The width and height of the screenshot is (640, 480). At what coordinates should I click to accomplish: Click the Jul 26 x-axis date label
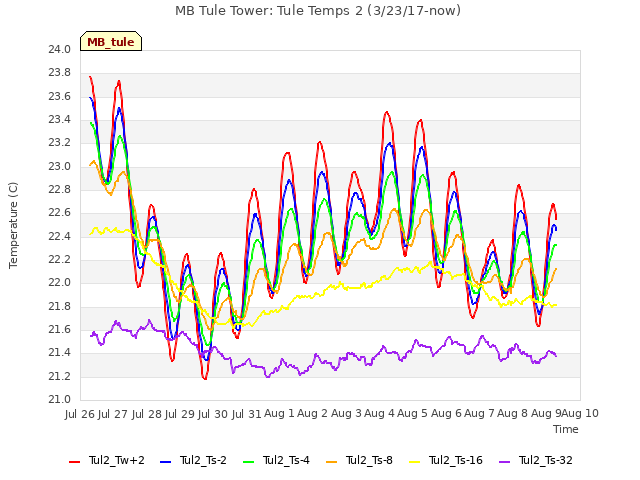tap(80, 414)
